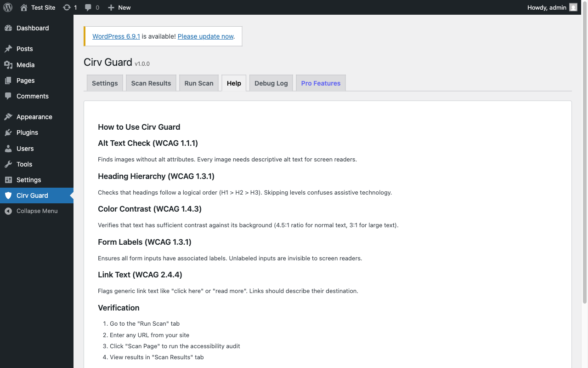Viewport: 588px width, 368px height.
Task: Open Plugins via the plug icon
Action: point(9,132)
